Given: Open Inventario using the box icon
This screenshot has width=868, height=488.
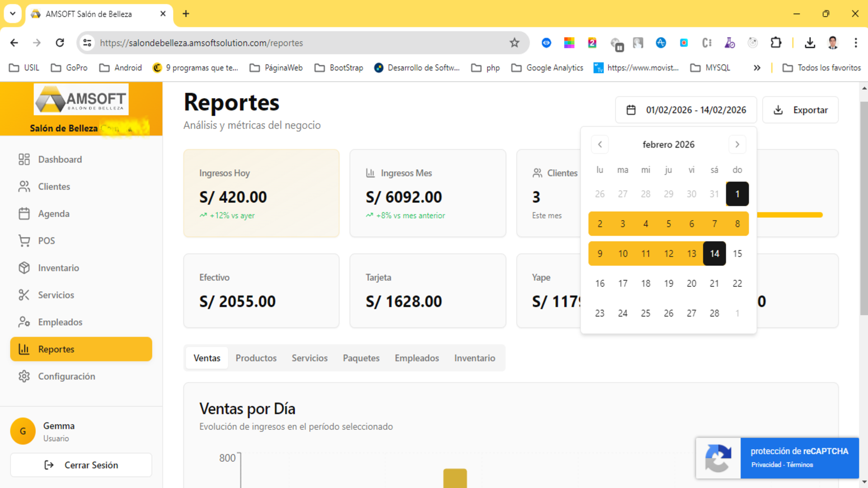Looking at the screenshot, I should click(x=24, y=267).
